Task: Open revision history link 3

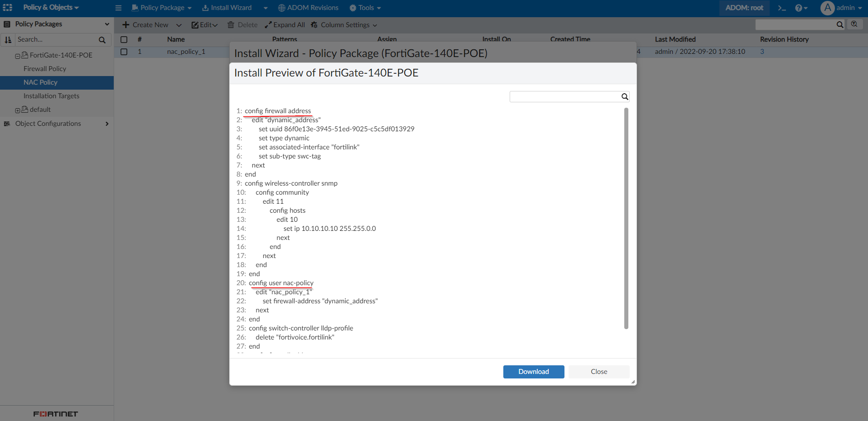Action: pos(762,52)
